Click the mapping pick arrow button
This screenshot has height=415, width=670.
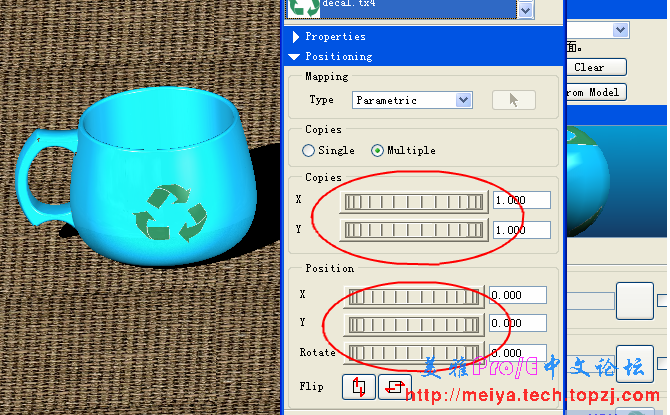pyautogui.click(x=514, y=100)
